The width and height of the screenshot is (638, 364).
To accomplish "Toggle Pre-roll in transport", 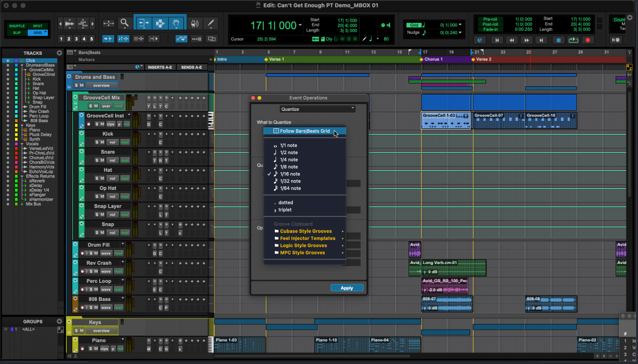I will (490, 19).
